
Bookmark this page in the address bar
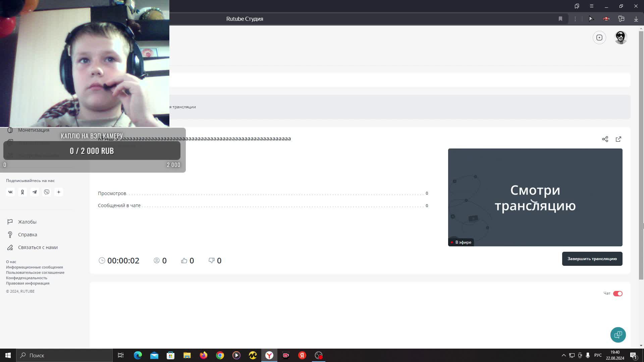560,19
